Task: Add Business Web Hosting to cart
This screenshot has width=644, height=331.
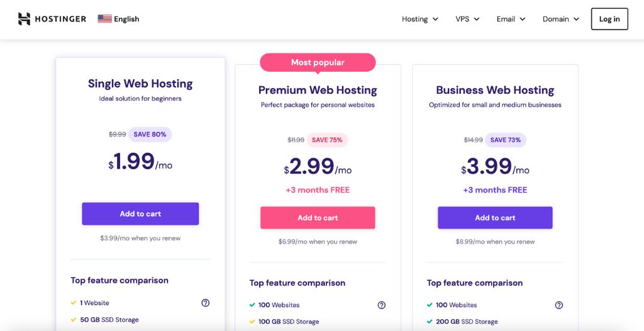Action: 495,218
